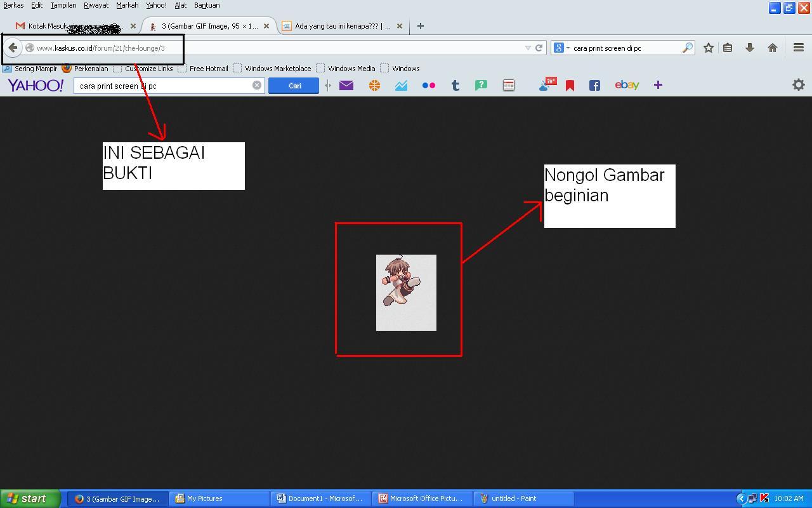Clear the Yahoo search field with the X

click(257, 85)
